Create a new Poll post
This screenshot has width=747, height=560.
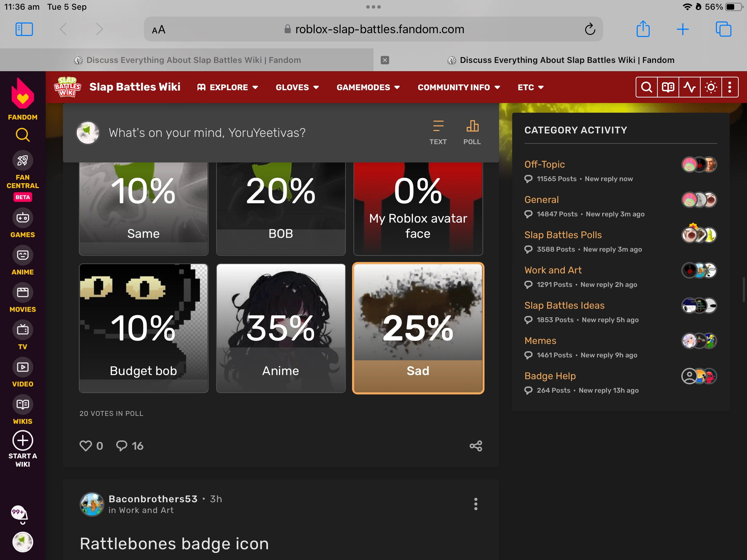click(x=472, y=132)
